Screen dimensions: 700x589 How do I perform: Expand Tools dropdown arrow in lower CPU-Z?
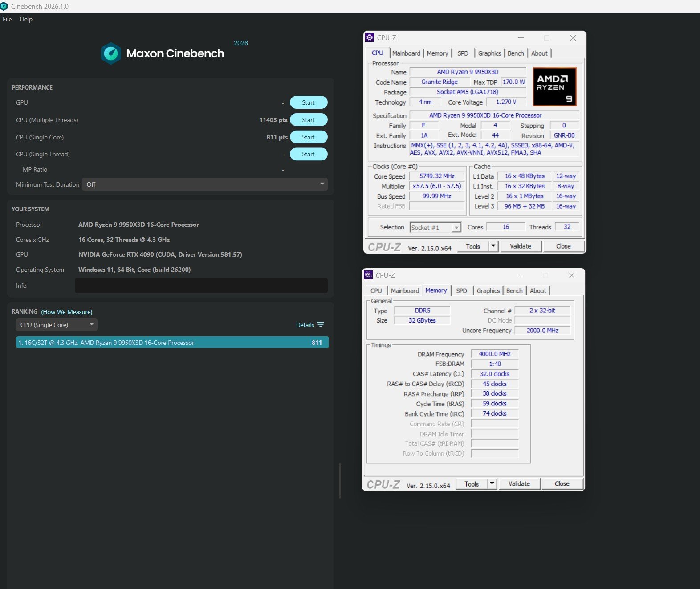click(492, 483)
